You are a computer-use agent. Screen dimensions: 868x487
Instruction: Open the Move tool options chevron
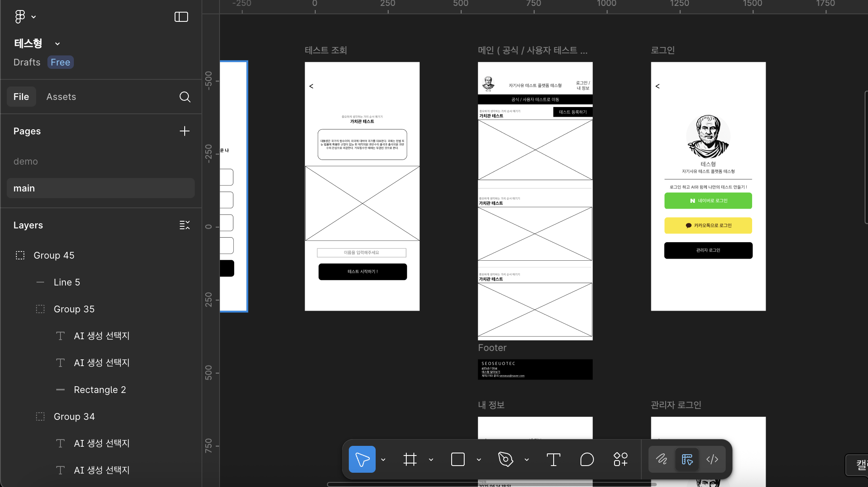[383, 460]
